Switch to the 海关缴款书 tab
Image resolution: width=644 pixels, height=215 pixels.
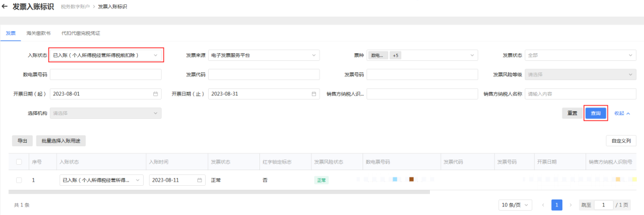coord(38,33)
